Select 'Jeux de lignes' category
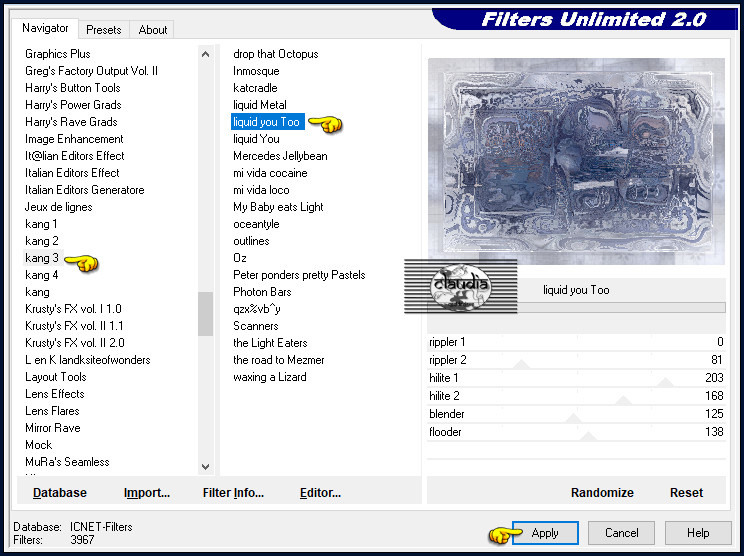Viewport: 744px width, 556px height. (x=58, y=207)
